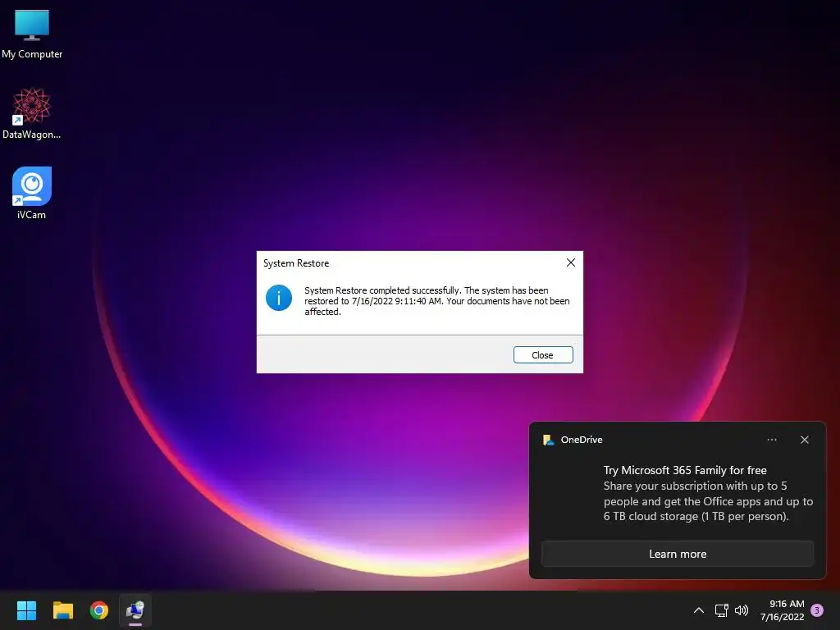Click System Restore taskbar icon
This screenshot has width=840, height=630.
(x=135, y=610)
